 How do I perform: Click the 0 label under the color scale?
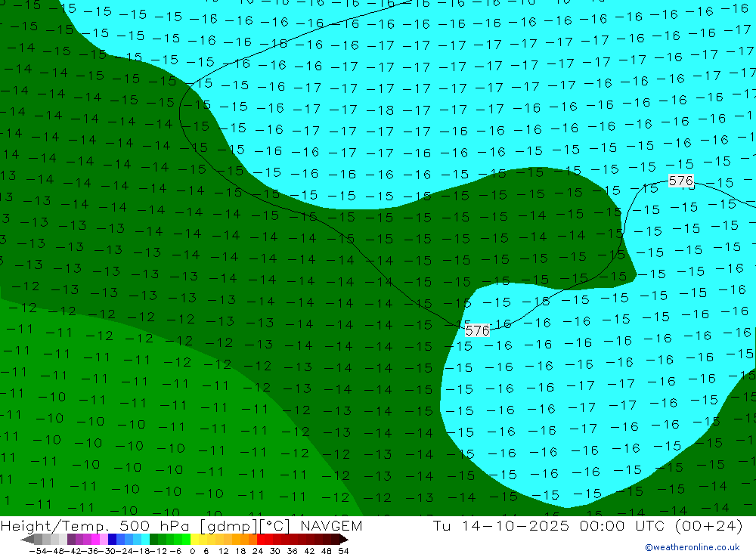192,551
